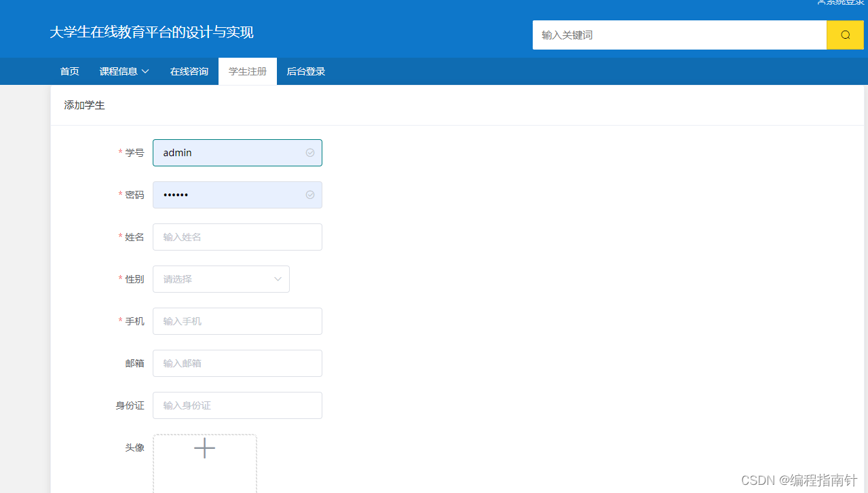Screen dimensions: 868x493
Task: Click the yellow search magnifier icon
Action: [845, 35]
